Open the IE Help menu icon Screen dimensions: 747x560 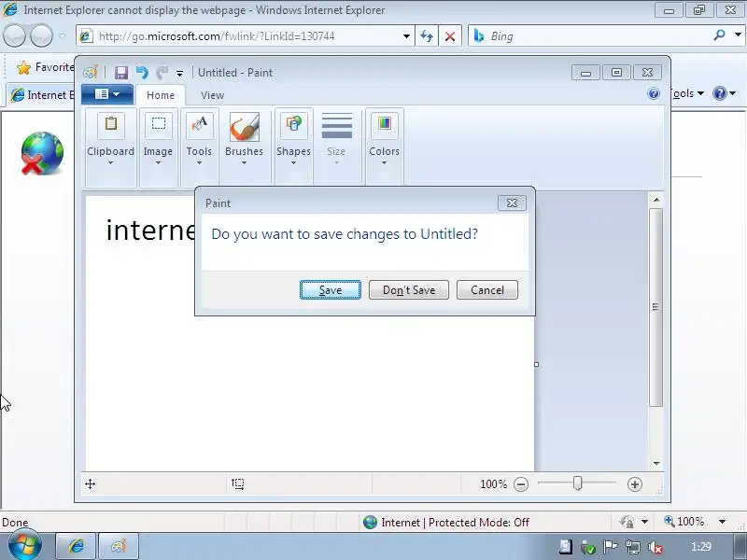click(x=724, y=94)
